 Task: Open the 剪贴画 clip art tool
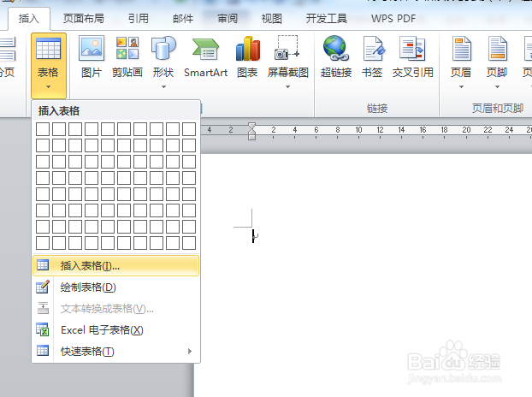click(127, 49)
